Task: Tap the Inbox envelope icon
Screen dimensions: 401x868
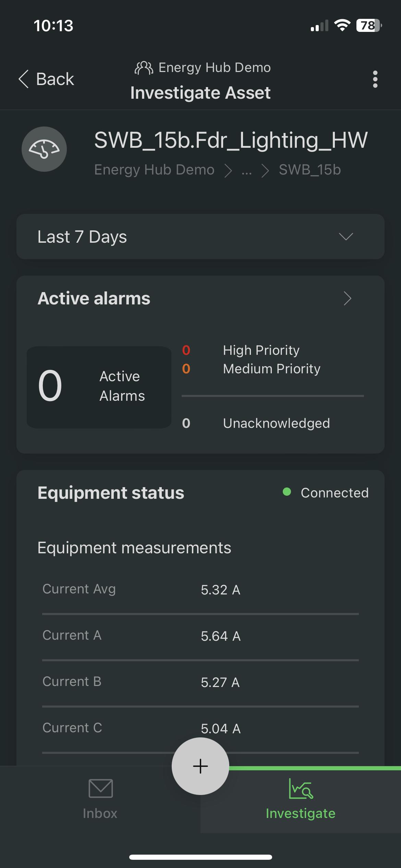Action: click(x=100, y=788)
